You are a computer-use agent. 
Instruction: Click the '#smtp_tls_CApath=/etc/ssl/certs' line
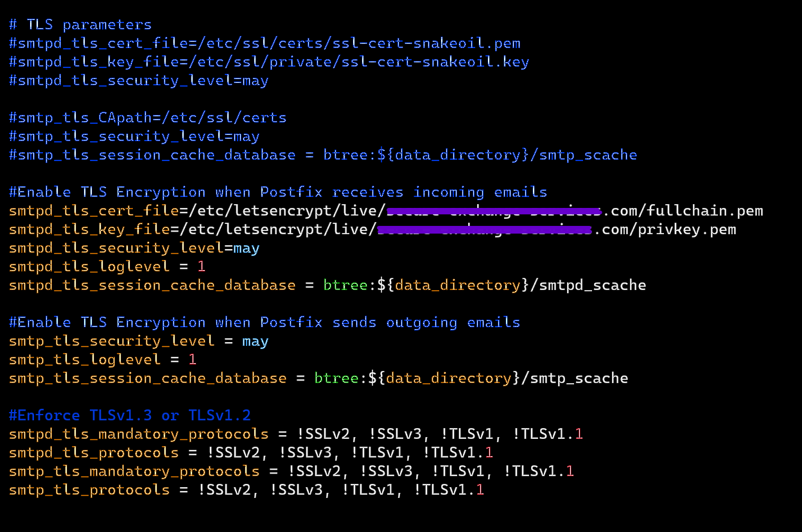[x=148, y=118]
